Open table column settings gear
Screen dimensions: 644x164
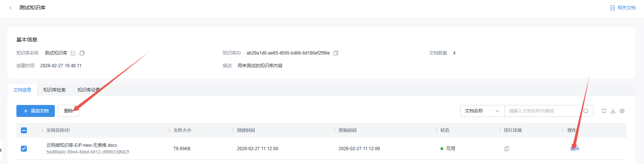622,111
